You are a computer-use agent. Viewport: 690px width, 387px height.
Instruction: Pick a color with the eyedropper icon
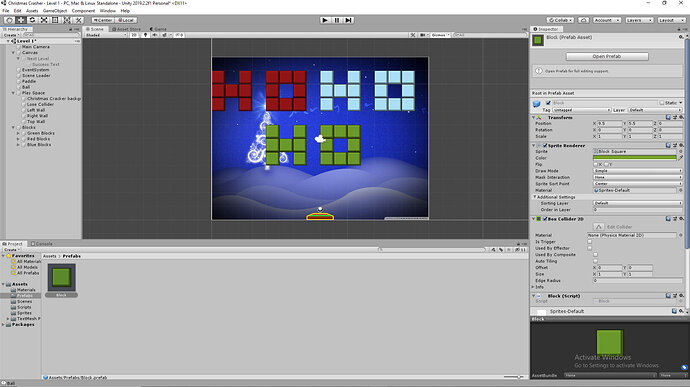(680, 158)
